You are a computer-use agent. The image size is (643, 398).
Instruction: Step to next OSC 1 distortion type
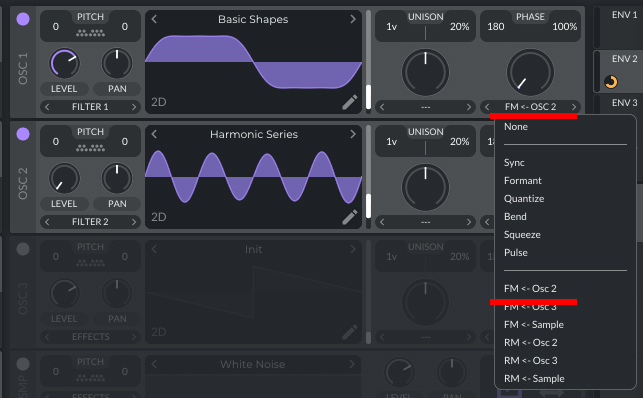(x=574, y=107)
